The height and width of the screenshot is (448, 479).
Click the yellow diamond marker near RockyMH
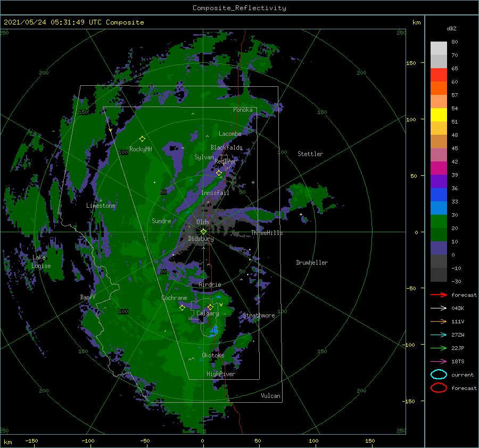point(142,139)
